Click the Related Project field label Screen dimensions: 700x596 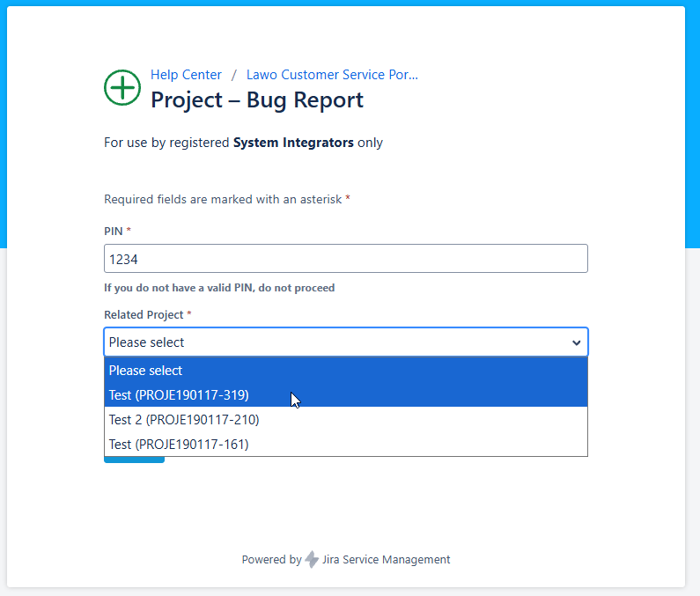144,314
